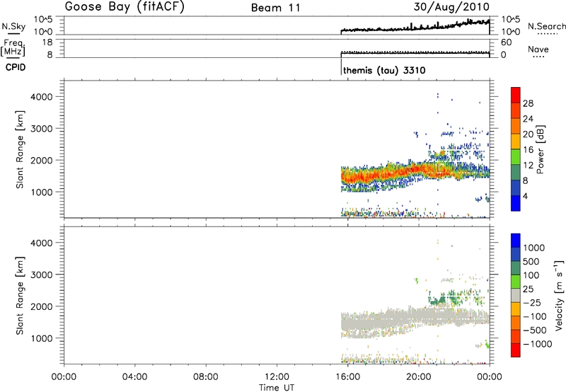
Task: Click the '10^5' left noise axis label
Action: click(x=43, y=19)
